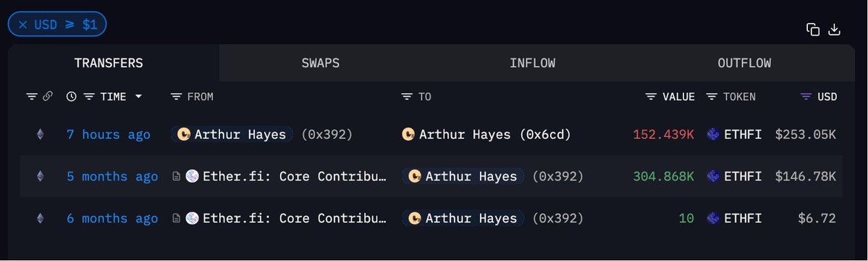This screenshot has height=261, width=868.
Task: Open the TOKEN column filter
Action: (x=712, y=96)
